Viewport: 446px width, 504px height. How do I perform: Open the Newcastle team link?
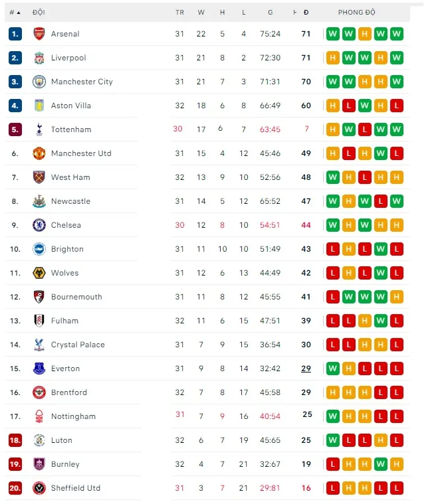[x=70, y=201]
